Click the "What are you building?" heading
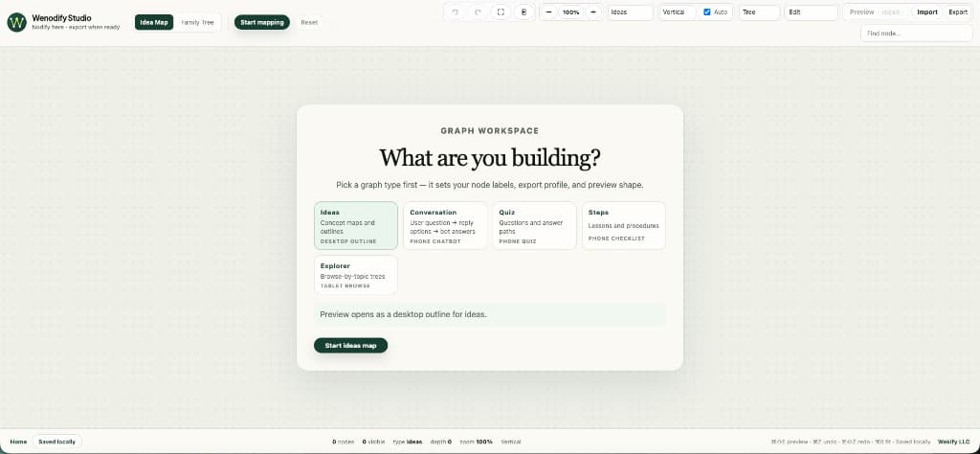 click(490, 158)
